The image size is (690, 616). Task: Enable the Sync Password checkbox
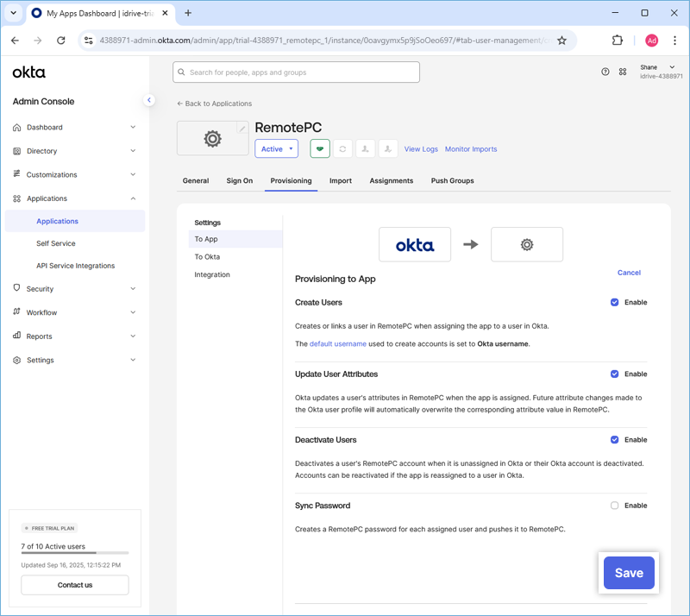click(614, 506)
